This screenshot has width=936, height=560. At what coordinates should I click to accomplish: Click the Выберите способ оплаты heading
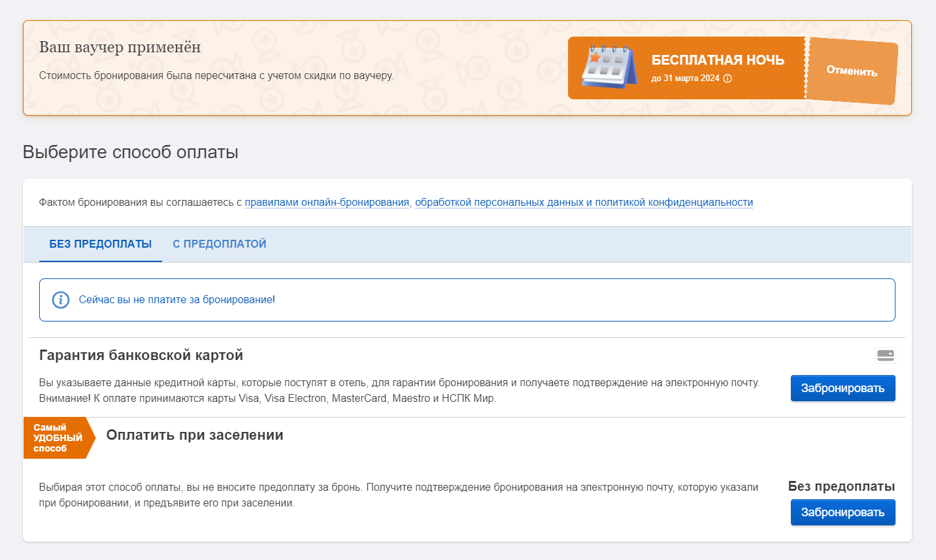(131, 152)
